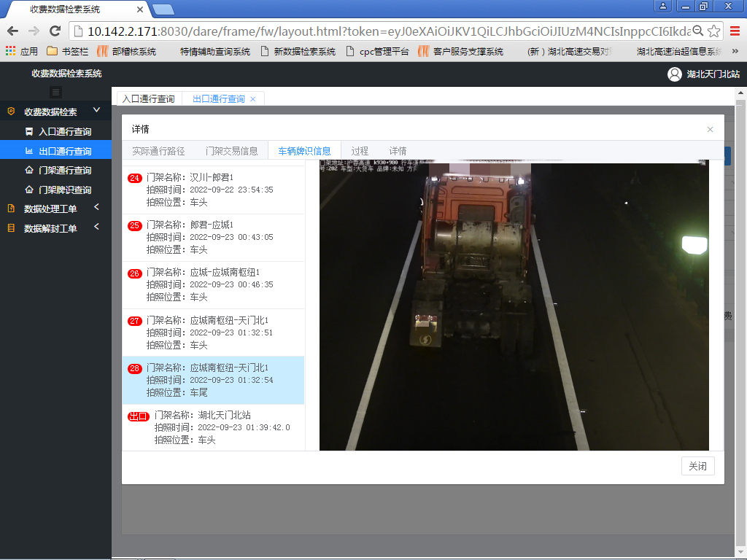The image size is (747, 560).
Task: Select record 25 郎君-应城1
Action: pyautogui.click(x=214, y=238)
